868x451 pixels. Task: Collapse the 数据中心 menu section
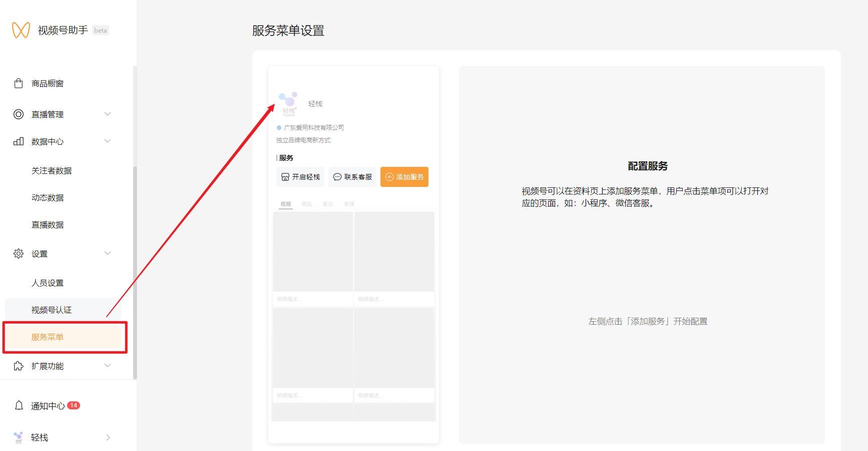point(108,141)
